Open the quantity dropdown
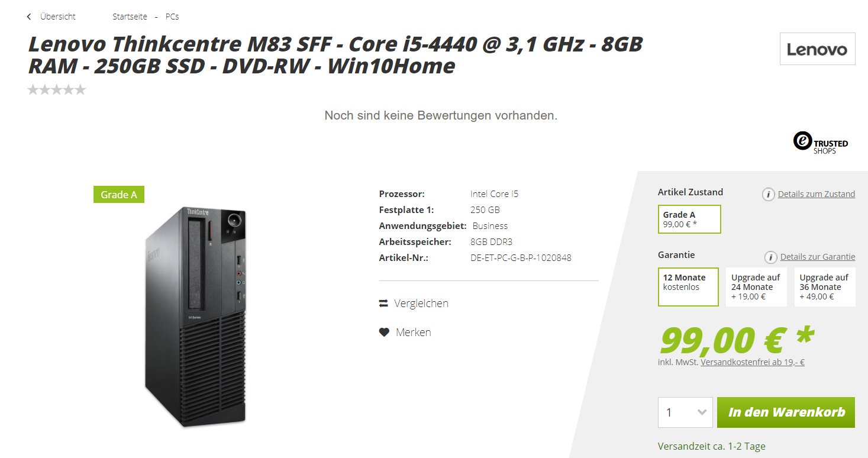The height and width of the screenshot is (458, 868). pos(685,412)
